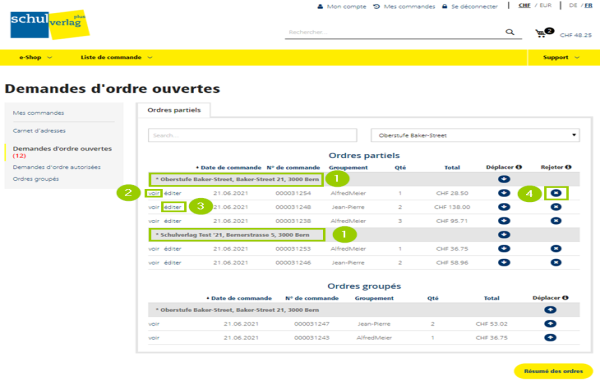The height and width of the screenshot is (382, 600).
Task: Click move-up icon for order 000031243
Action: 550,338
